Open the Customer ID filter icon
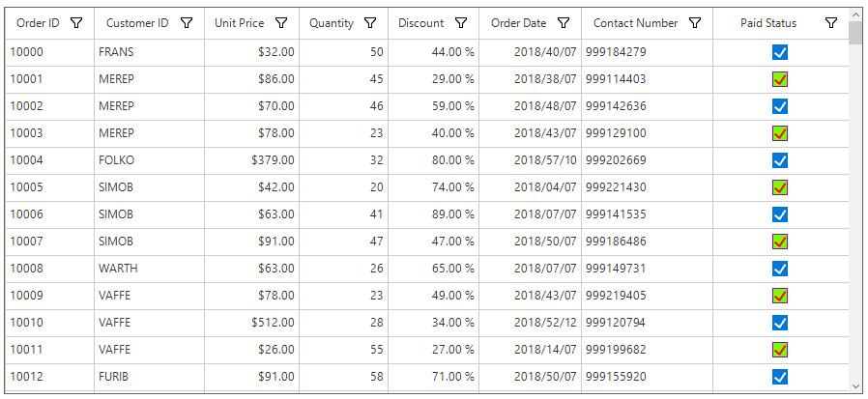Image resolution: width=868 pixels, height=399 pixels. coord(187,22)
